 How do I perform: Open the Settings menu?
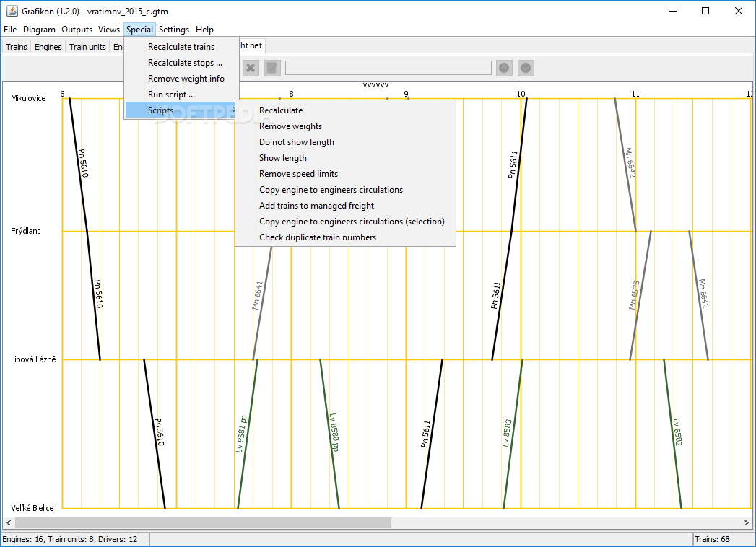point(174,30)
